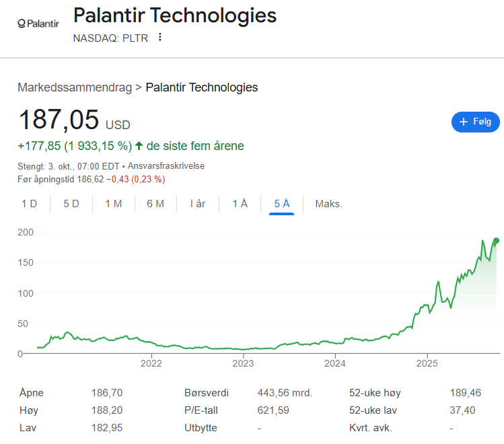Select the 5 D time range tab

coord(71,204)
